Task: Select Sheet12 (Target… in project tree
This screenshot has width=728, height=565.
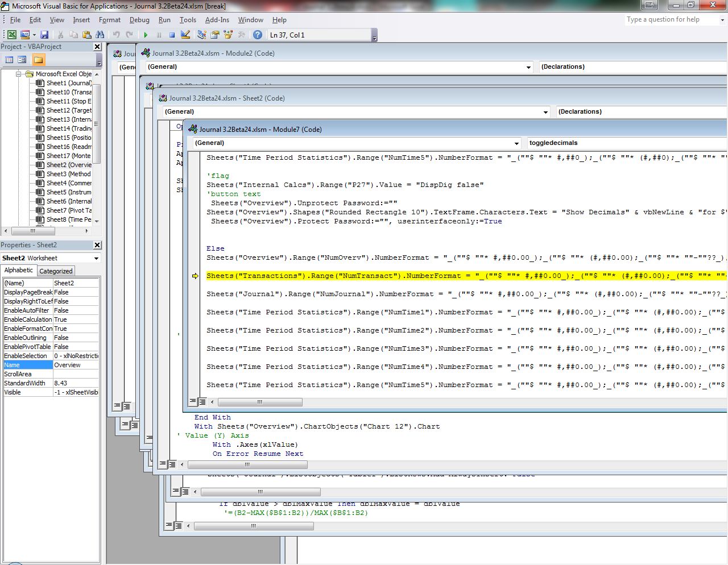Action: (x=69, y=110)
